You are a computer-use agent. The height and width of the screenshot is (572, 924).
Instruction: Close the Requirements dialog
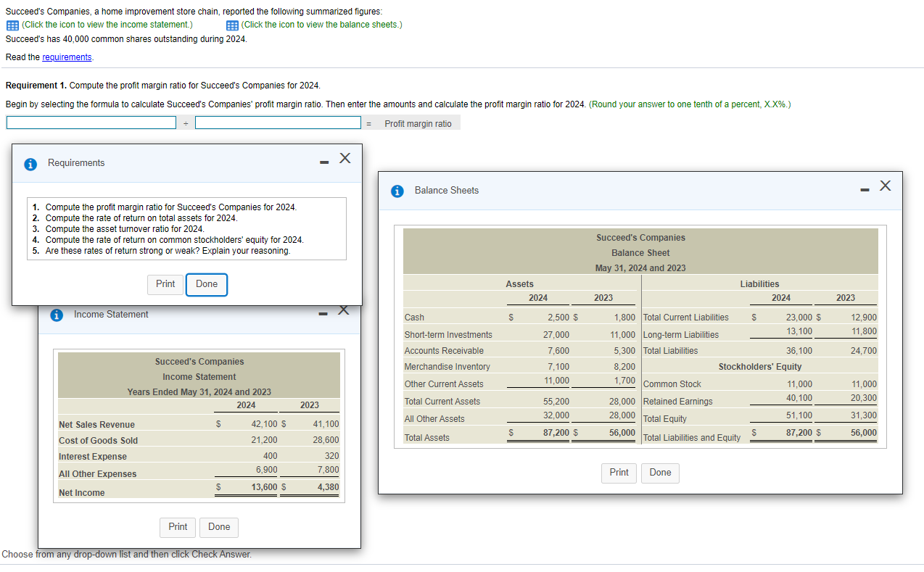[345, 158]
